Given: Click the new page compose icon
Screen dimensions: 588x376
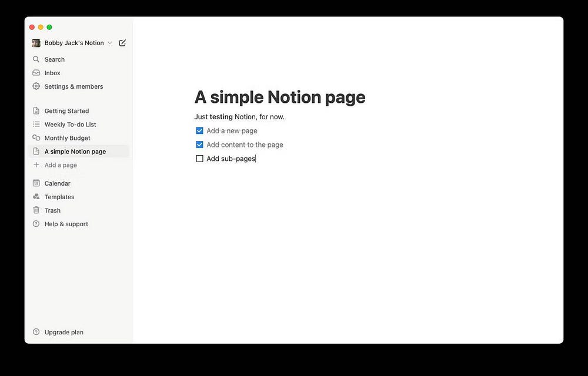Looking at the screenshot, I should tap(122, 43).
